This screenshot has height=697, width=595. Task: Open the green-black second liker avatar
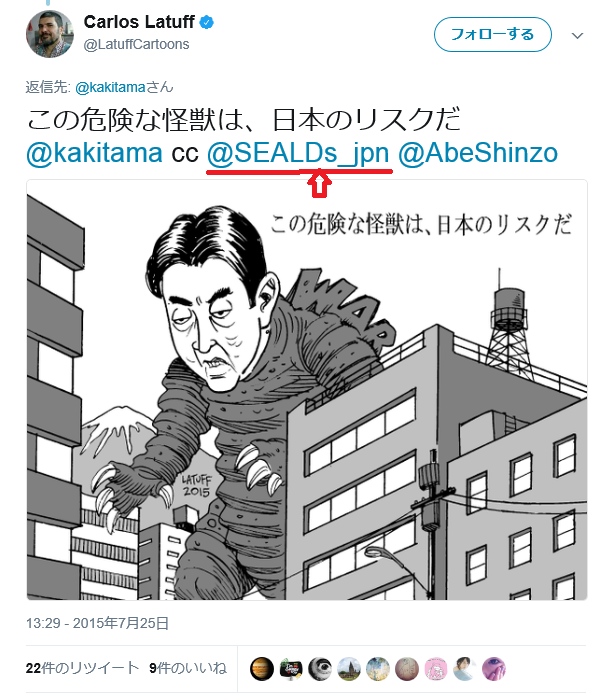click(x=291, y=669)
